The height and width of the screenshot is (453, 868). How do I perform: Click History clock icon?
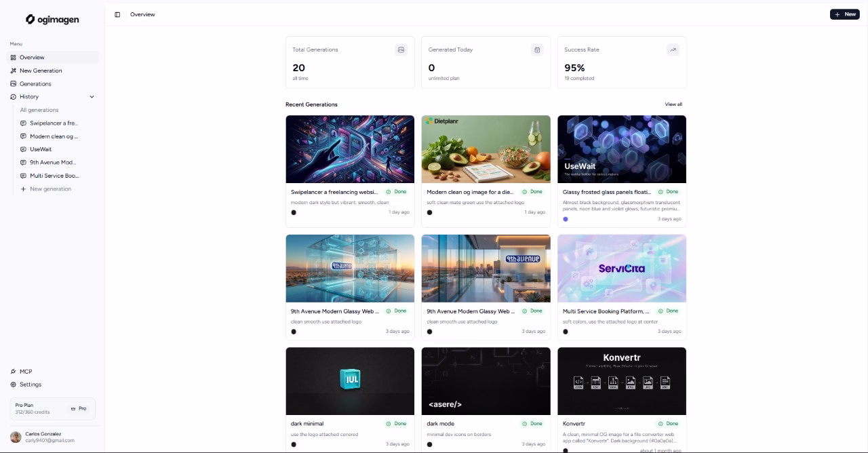point(13,97)
